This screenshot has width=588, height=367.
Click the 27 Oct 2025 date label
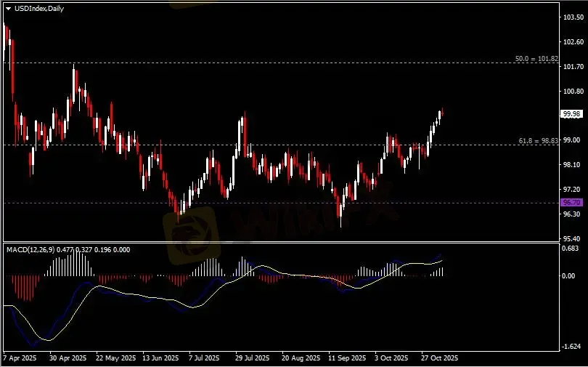(x=439, y=358)
